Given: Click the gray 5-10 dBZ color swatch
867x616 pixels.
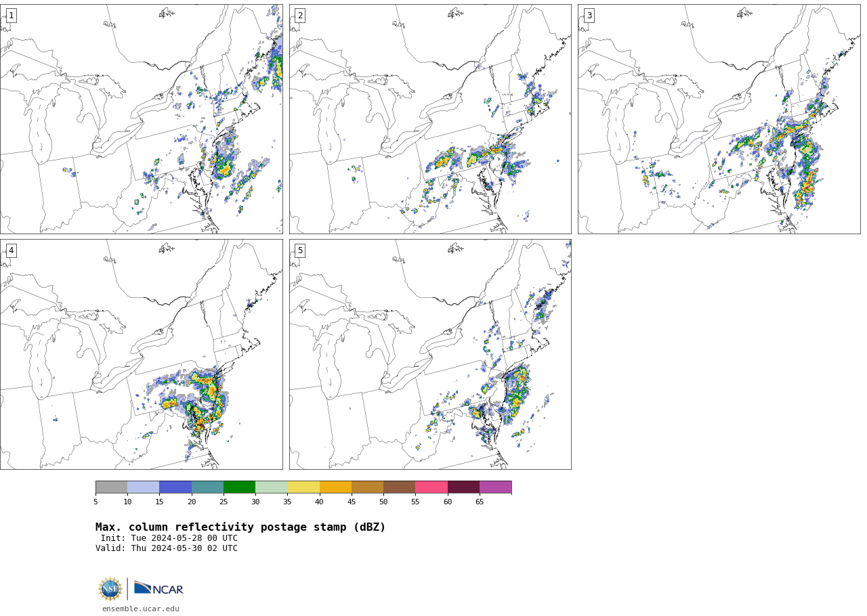Looking at the screenshot, I should [111, 487].
